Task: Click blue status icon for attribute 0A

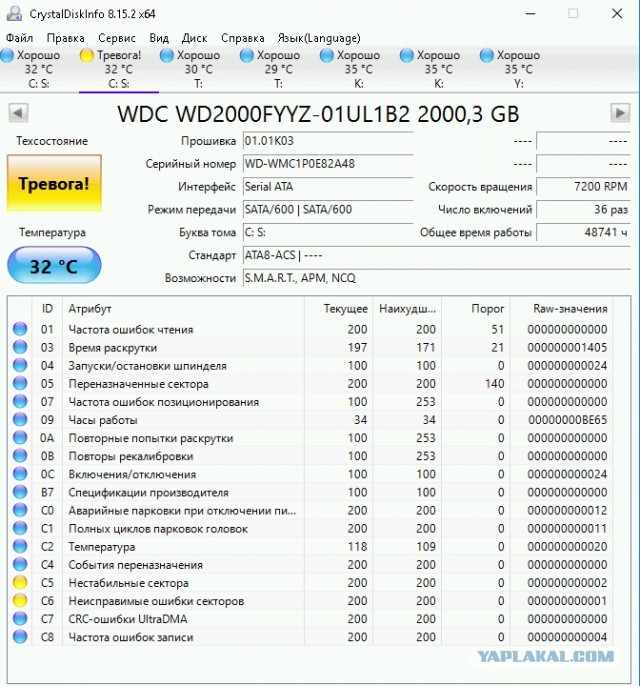Action: point(20,438)
